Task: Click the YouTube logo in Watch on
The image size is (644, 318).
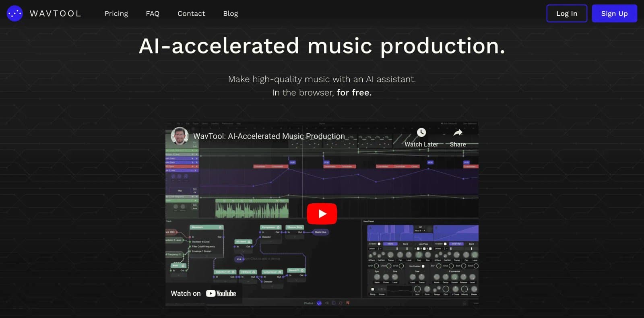Action: (x=221, y=293)
